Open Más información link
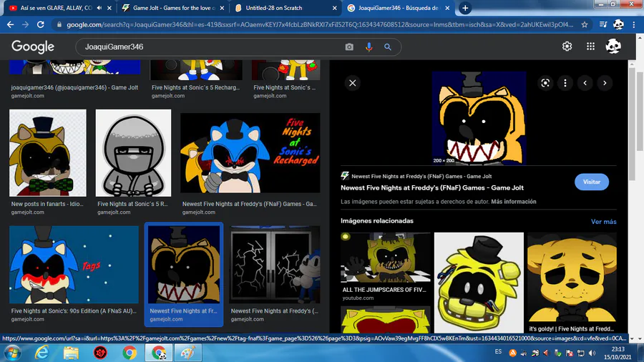Viewport: 644px width, 362px height. click(x=513, y=202)
